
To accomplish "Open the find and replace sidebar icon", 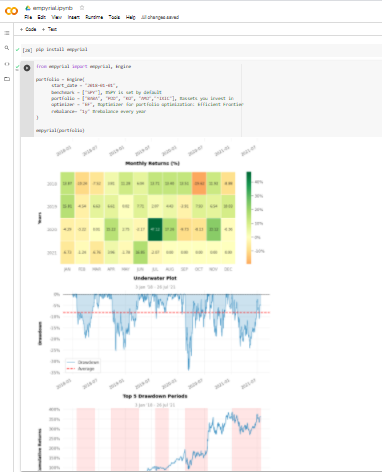I will tap(7, 48).
